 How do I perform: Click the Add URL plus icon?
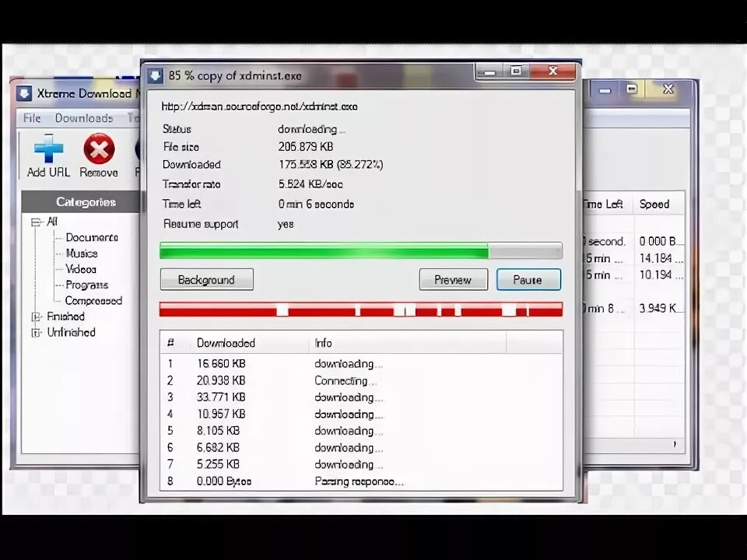pyautogui.click(x=48, y=149)
